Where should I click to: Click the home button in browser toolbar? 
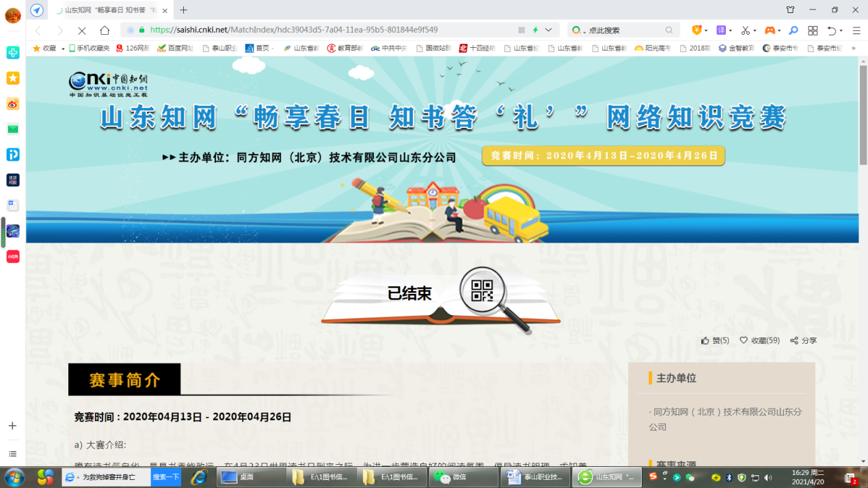105,30
